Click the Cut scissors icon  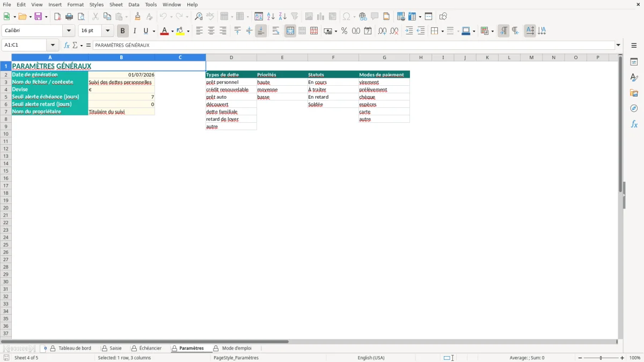pyautogui.click(x=96, y=17)
